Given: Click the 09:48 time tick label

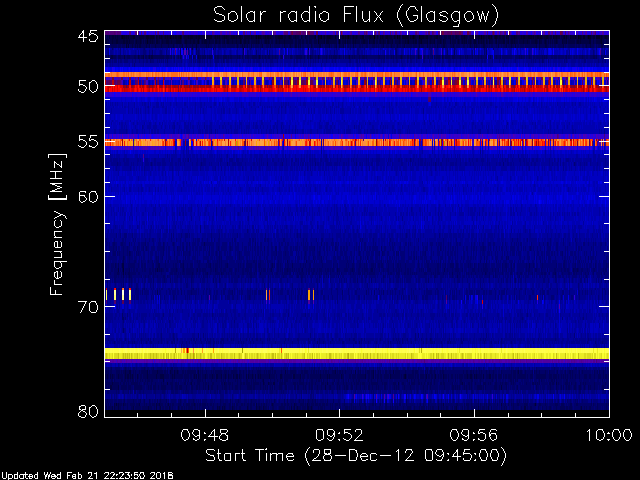Looking at the screenshot, I should [204, 435].
